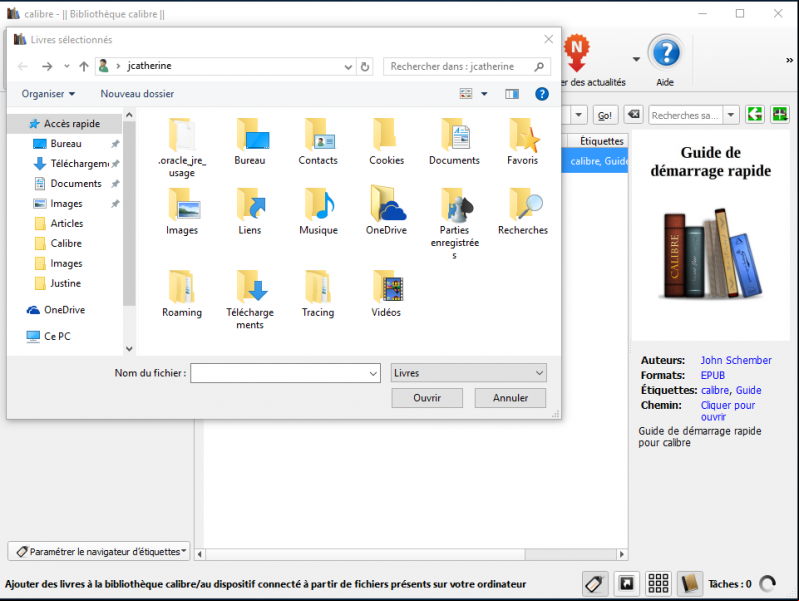Click the calibre Aide help icon
This screenshot has height=601, width=799.
[x=665, y=53]
